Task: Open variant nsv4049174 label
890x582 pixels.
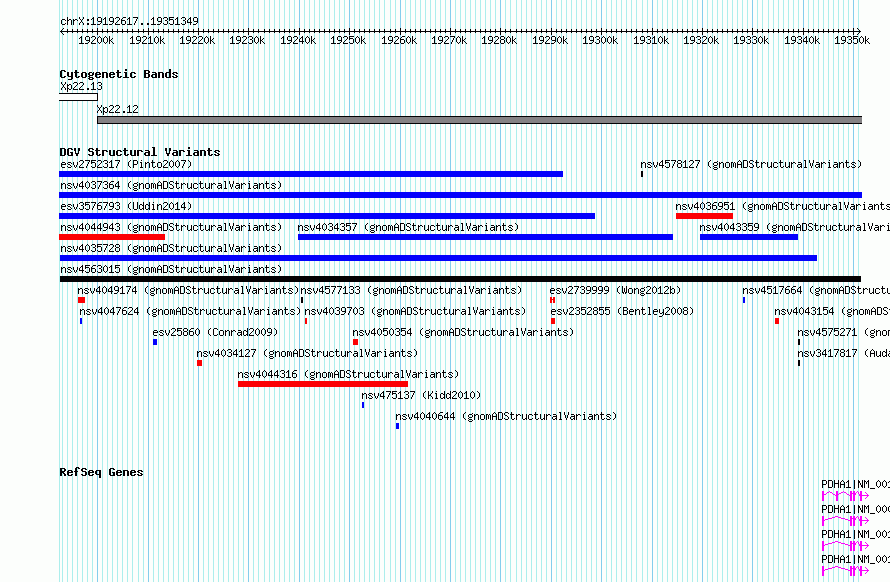Action: pos(188,290)
